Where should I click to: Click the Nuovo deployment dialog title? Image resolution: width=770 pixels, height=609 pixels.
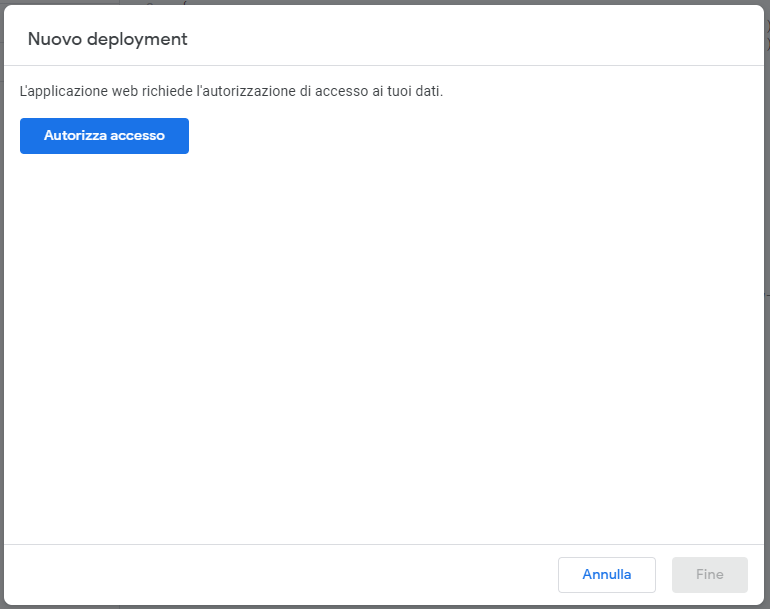(107, 40)
